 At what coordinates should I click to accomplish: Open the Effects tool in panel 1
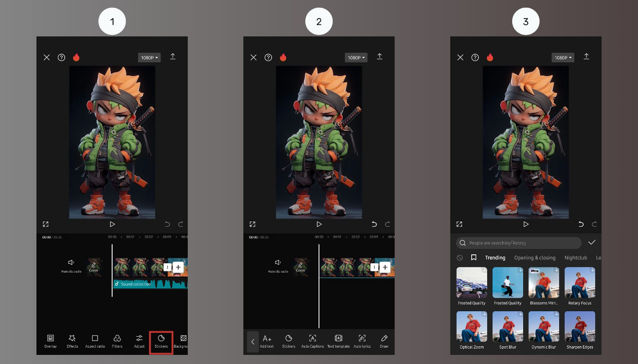click(x=72, y=341)
